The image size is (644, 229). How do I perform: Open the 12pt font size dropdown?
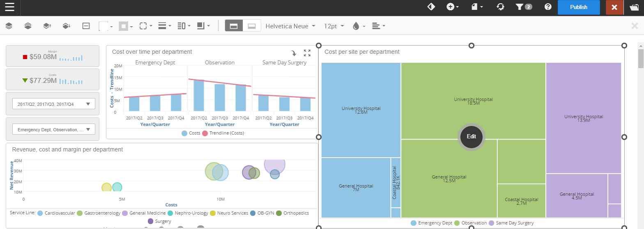334,26
